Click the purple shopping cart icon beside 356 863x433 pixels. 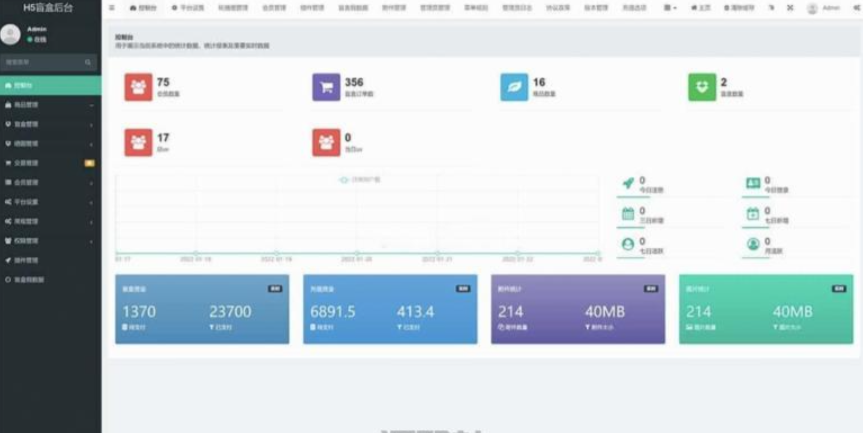tap(326, 87)
